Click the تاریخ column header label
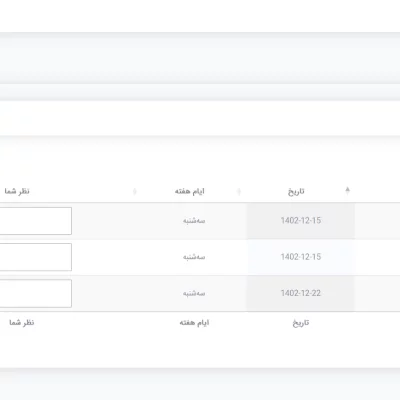The height and width of the screenshot is (400, 400). pyautogui.click(x=296, y=191)
